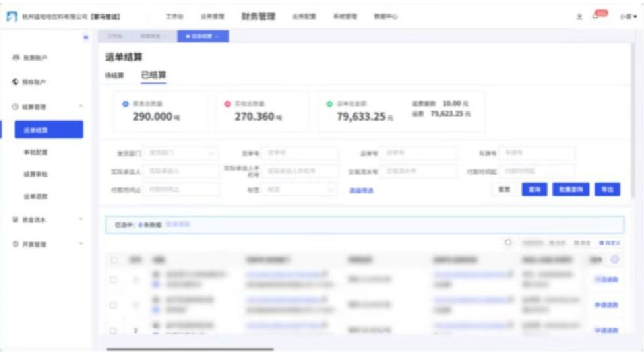Click the download icon in the top bar

[x=579, y=17]
